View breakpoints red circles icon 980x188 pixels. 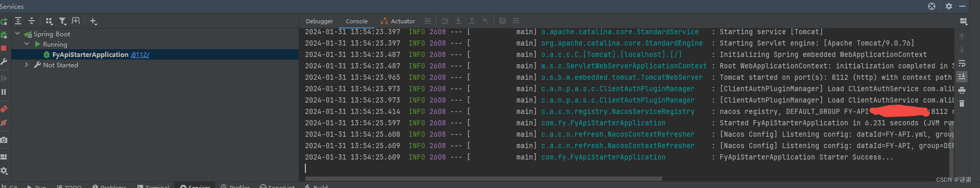[4, 109]
